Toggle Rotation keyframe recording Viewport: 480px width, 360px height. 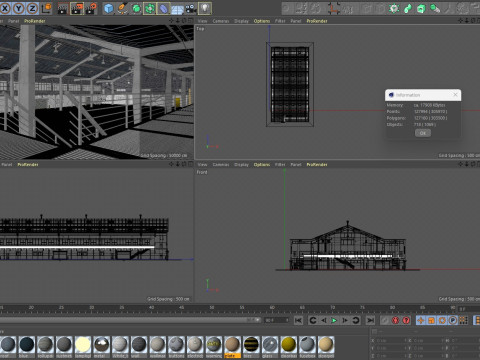pyautogui.click(x=442, y=320)
